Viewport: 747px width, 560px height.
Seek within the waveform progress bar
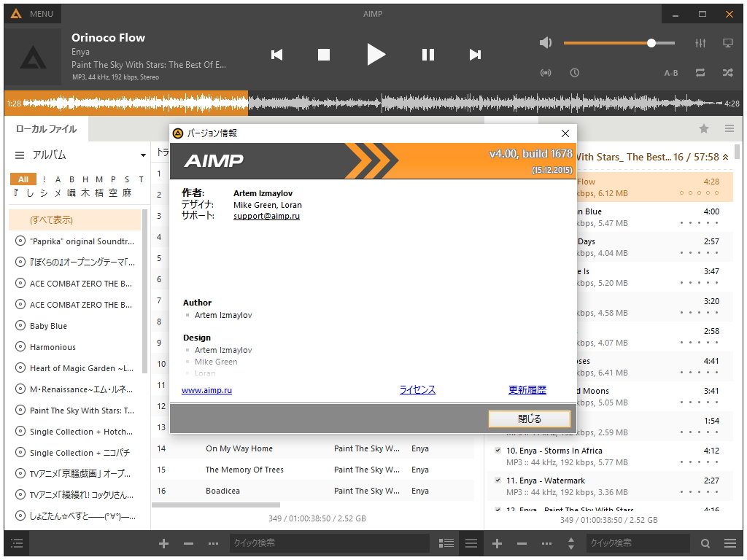pyautogui.click(x=373, y=104)
